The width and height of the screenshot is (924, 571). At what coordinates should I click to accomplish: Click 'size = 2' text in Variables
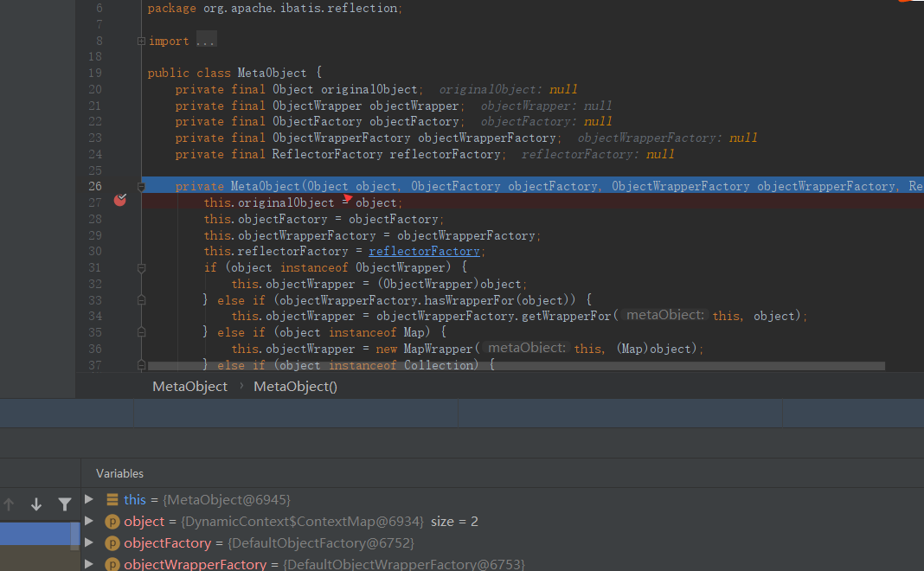click(x=454, y=522)
